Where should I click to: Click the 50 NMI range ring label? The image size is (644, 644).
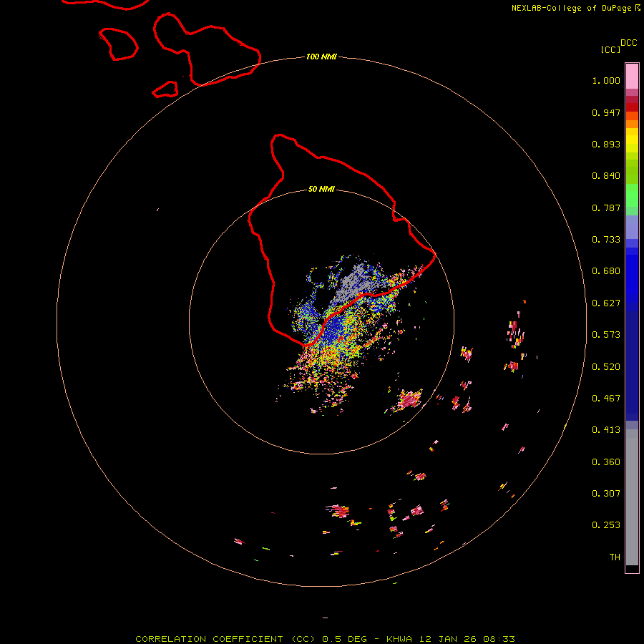(x=321, y=189)
